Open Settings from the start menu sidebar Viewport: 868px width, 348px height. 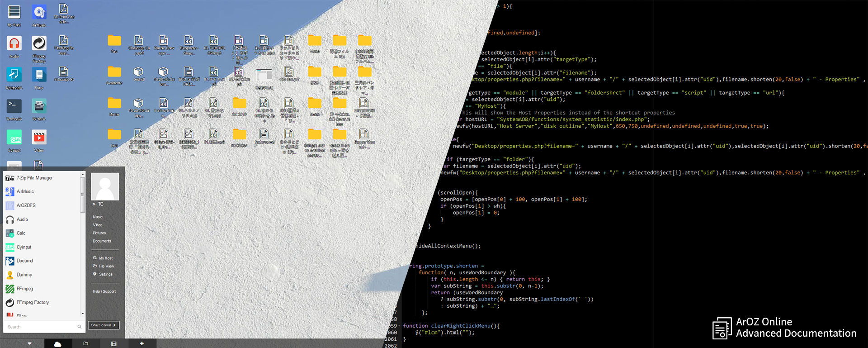(105, 274)
